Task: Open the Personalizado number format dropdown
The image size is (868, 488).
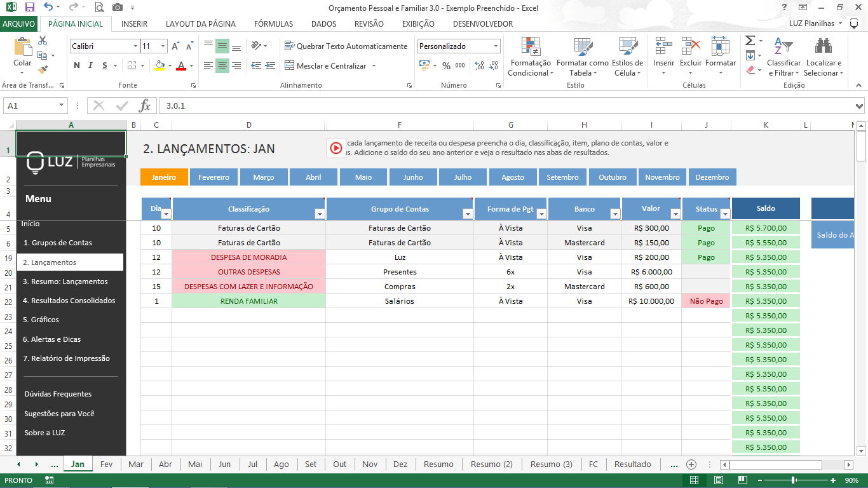Action: pos(496,46)
